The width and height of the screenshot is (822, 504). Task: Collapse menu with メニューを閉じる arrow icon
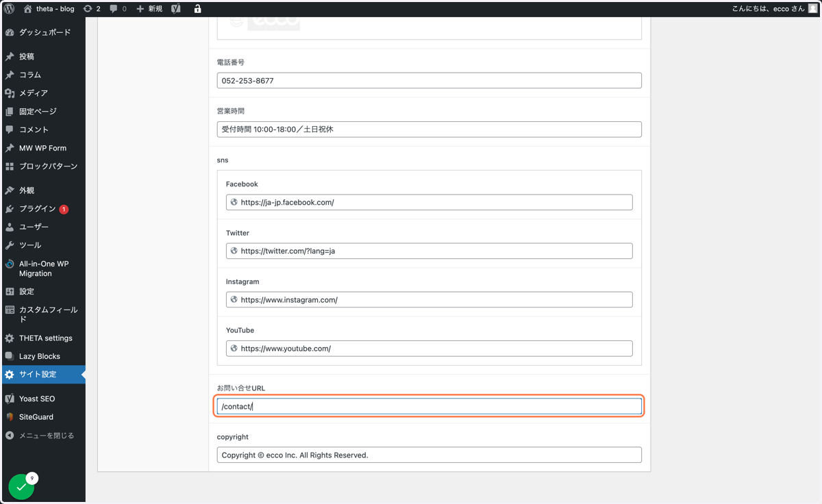(x=10, y=436)
